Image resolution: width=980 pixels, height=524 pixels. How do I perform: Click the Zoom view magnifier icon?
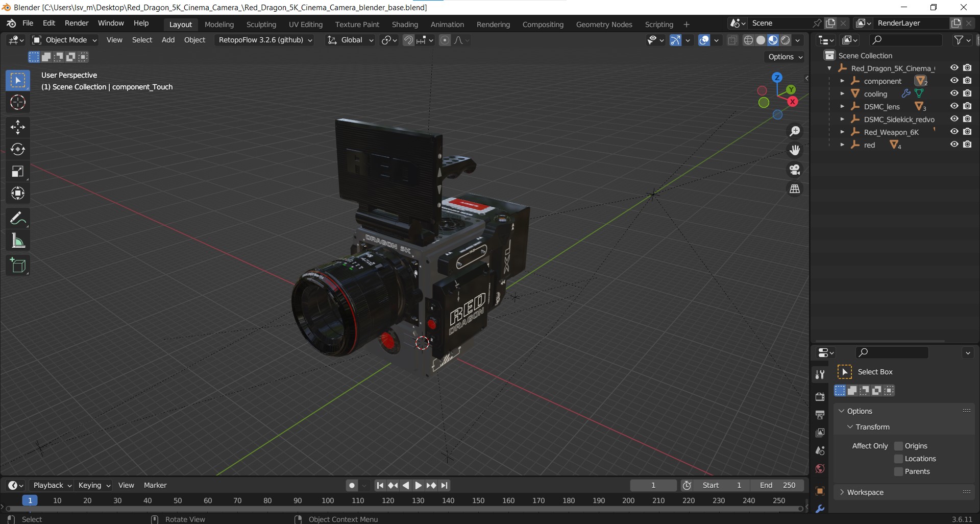click(795, 131)
